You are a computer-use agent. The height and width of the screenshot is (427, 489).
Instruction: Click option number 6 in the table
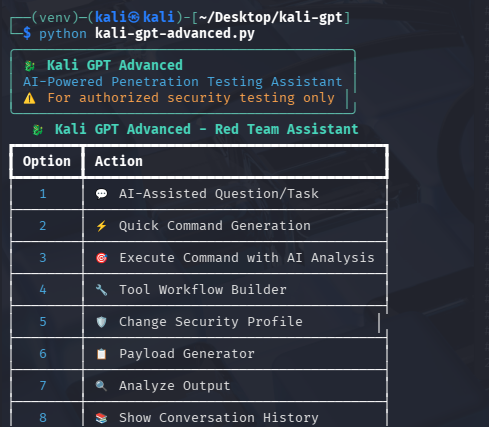point(43,354)
